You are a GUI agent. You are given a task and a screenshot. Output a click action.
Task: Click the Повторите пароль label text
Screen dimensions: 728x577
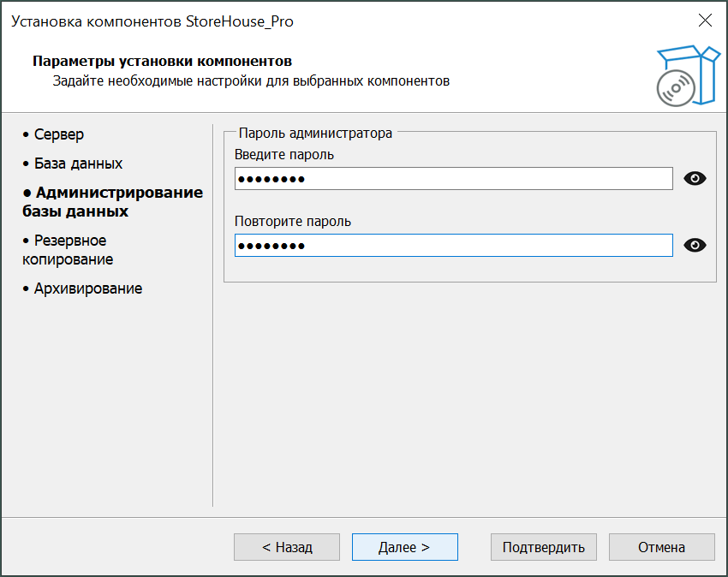click(293, 222)
